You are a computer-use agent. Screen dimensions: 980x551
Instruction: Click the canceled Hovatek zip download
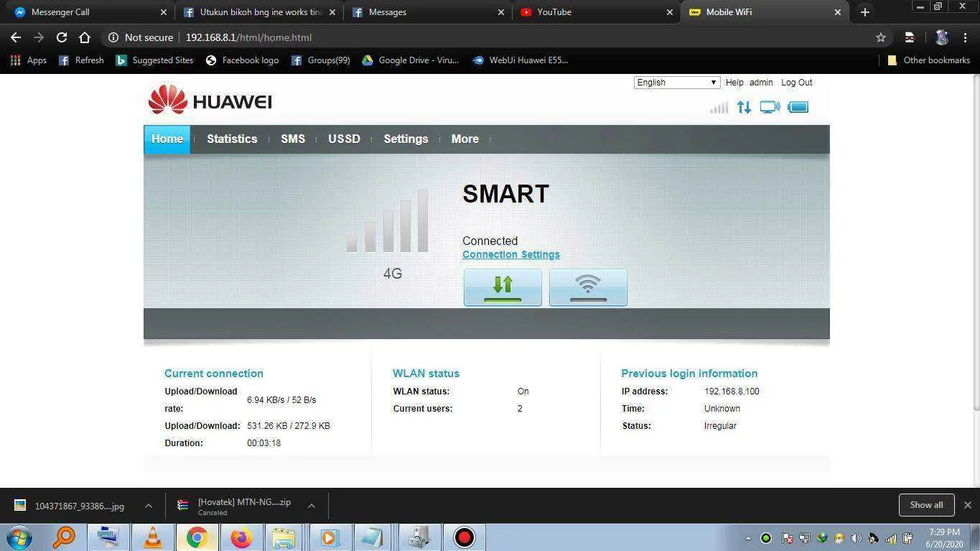(235, 506)
